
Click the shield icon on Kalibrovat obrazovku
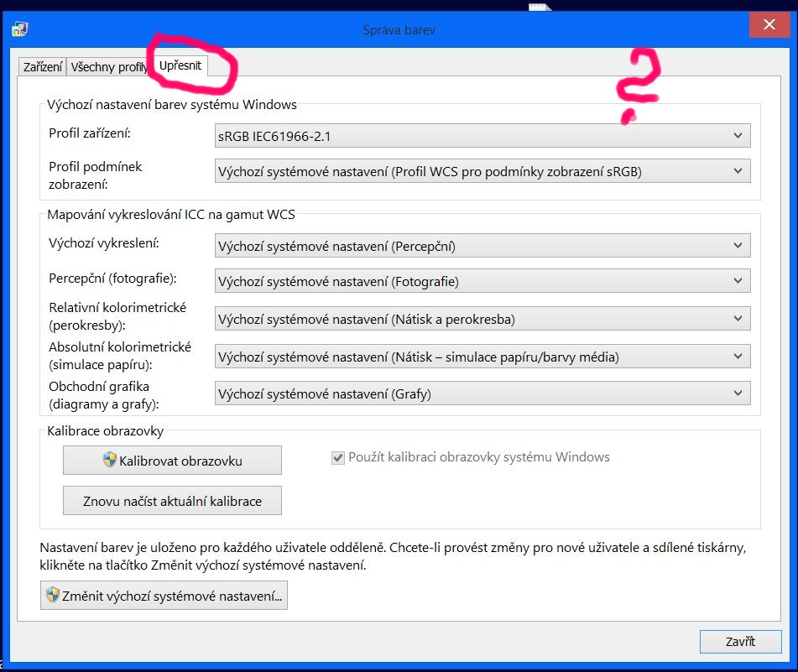[x=109, y=460]
